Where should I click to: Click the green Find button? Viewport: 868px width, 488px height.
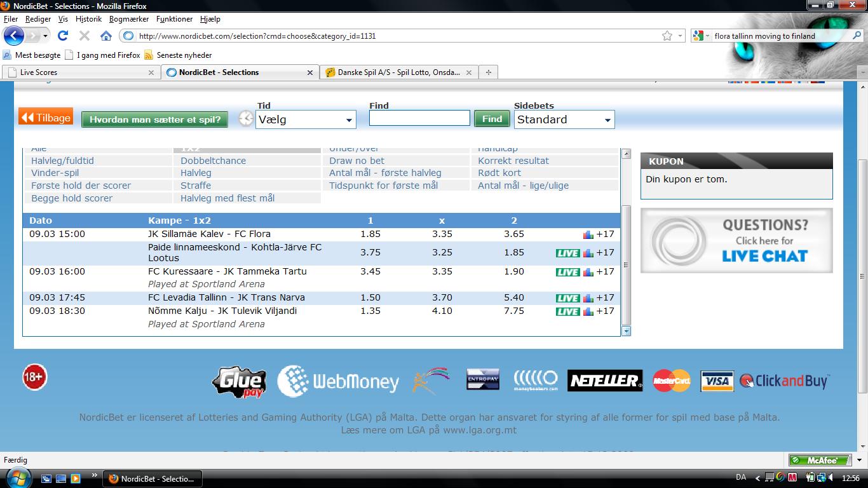tap(492, 118)
